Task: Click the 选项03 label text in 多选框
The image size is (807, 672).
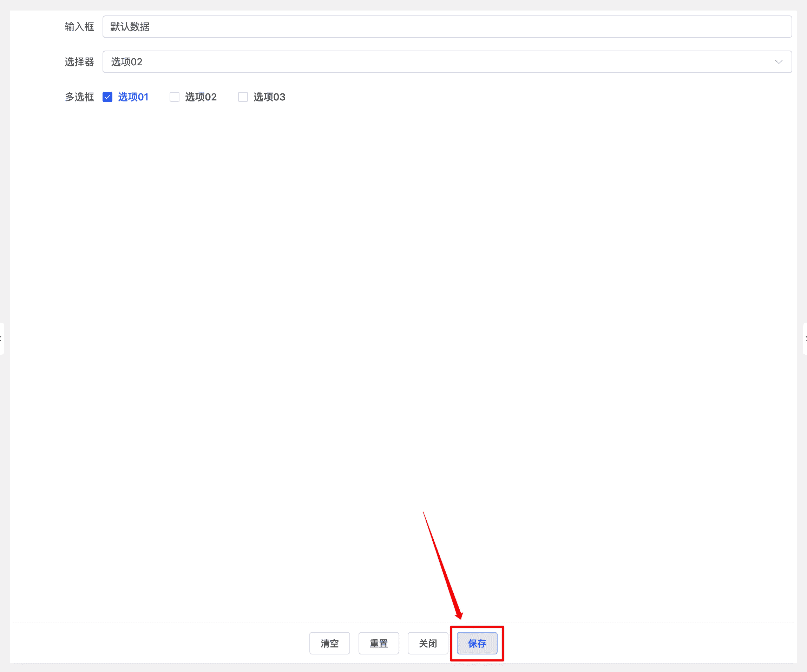Action: pos(269,97)
